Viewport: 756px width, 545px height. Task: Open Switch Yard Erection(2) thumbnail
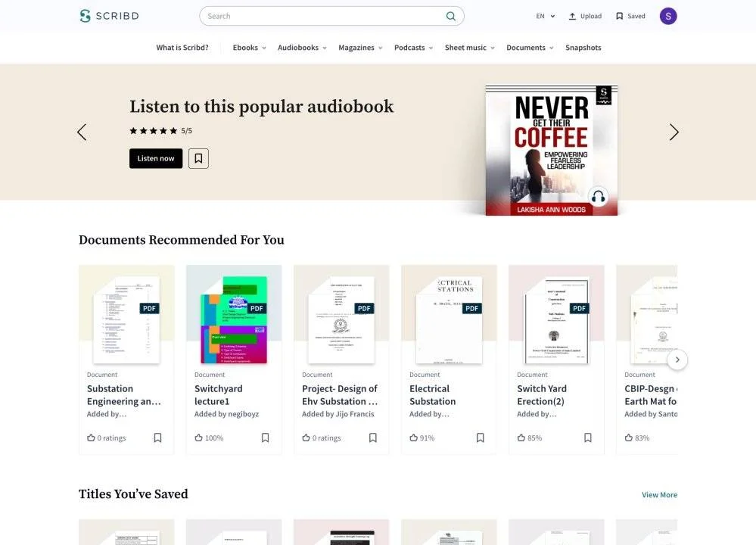556,320
